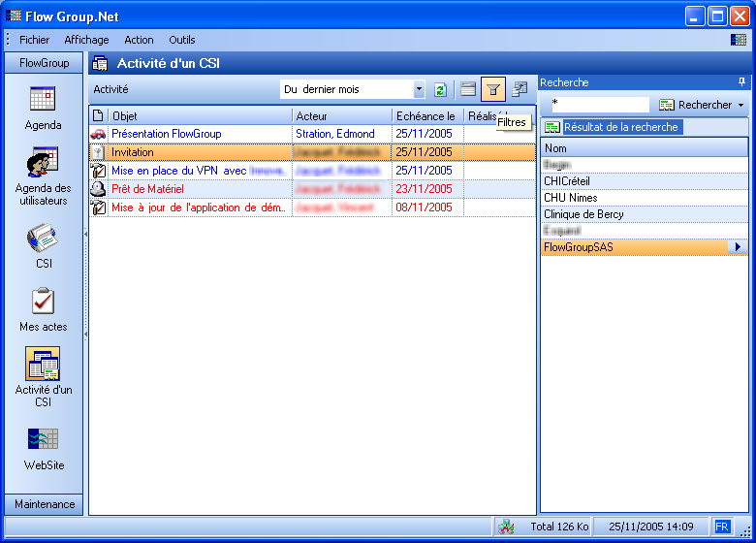Open Agenda des utilisateurs
This screenshot has width=756, height=543.
coord(43,176)
